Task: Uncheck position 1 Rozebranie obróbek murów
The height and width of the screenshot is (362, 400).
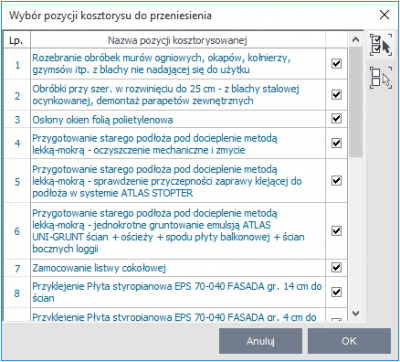Action: pos(336,64)
